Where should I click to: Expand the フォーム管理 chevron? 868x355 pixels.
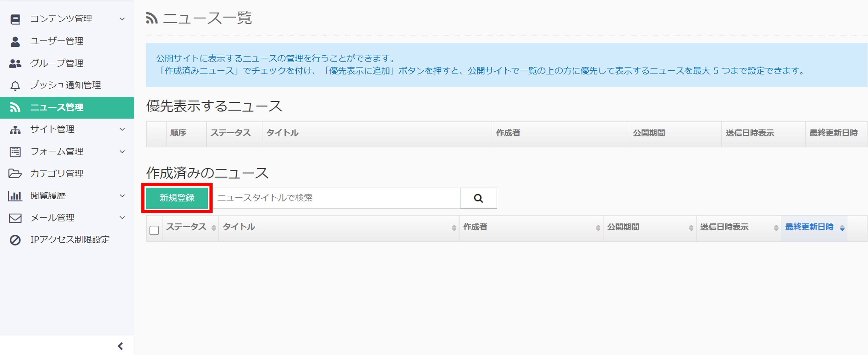[x=122, y=152]
